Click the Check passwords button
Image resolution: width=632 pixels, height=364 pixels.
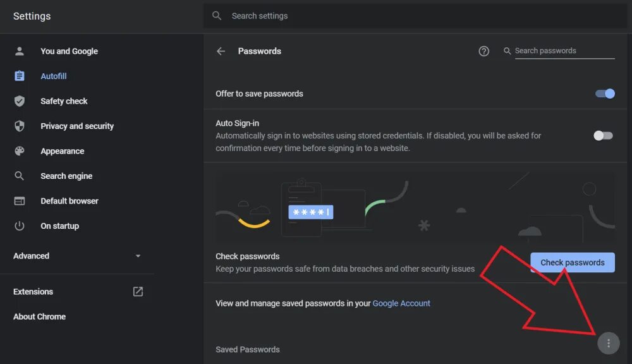(x=573, y=262)
